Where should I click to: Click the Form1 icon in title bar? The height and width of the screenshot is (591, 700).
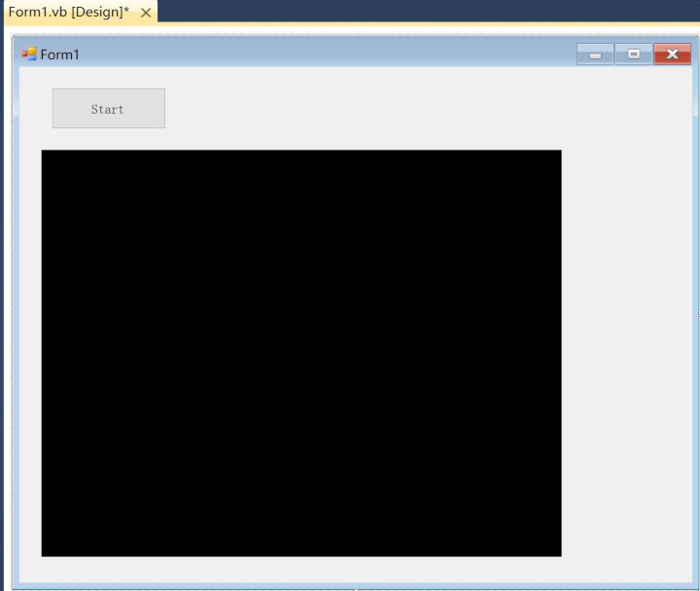click(29, 54)
